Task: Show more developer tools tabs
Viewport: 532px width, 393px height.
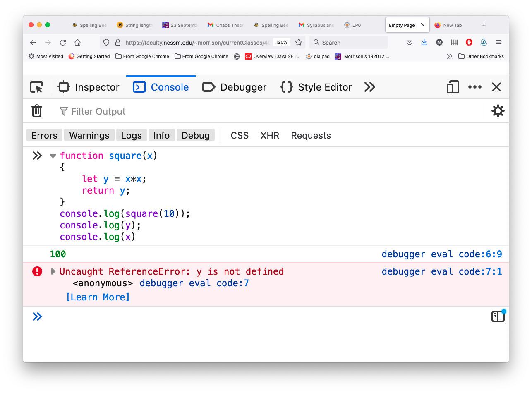Action: click(369, 87)
